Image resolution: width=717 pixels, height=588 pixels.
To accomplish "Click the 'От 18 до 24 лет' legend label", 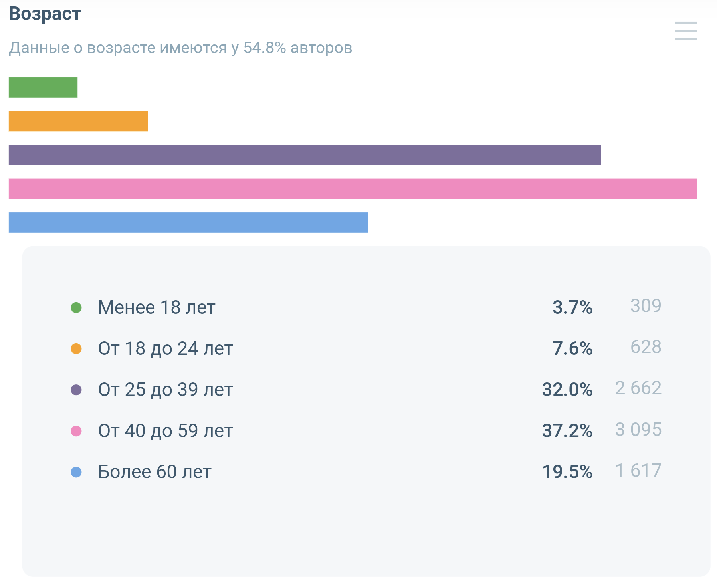I will [165, 348].
